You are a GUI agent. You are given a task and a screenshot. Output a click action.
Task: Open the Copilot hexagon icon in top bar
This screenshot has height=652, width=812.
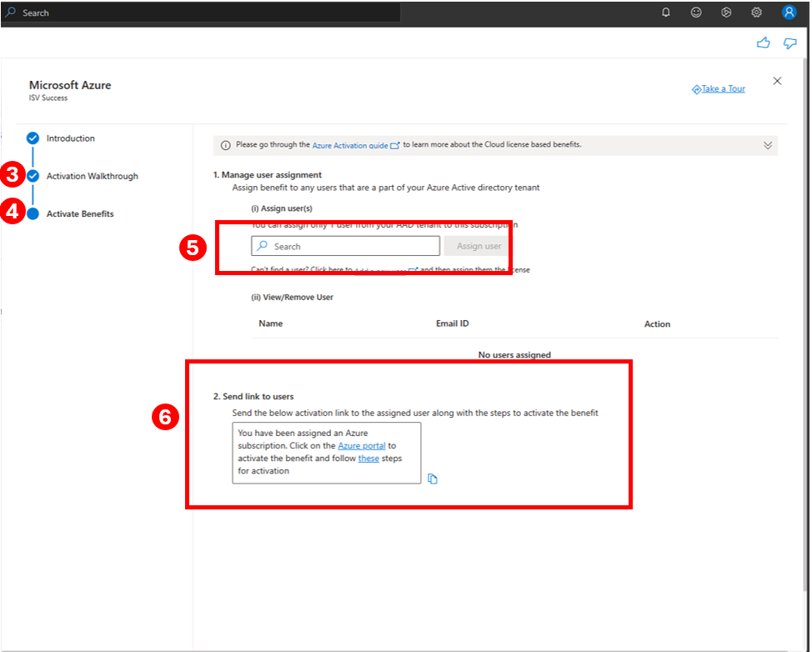(726, 13)
